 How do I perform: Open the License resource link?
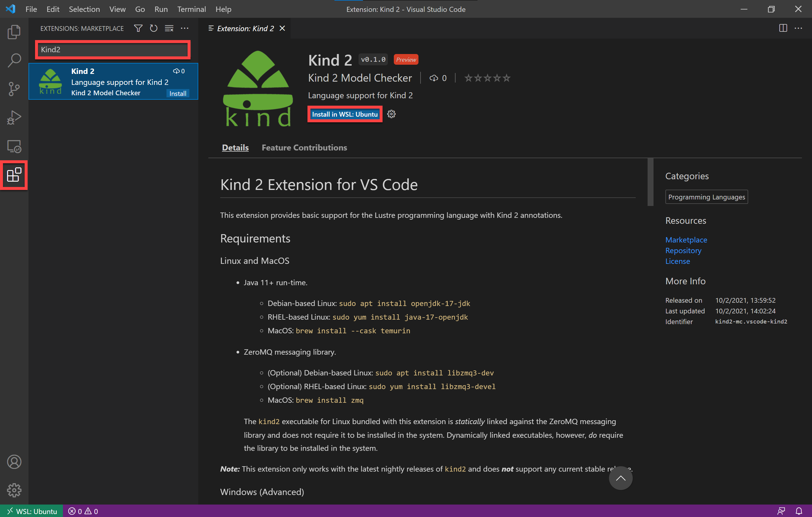click(x=677, y=261)
